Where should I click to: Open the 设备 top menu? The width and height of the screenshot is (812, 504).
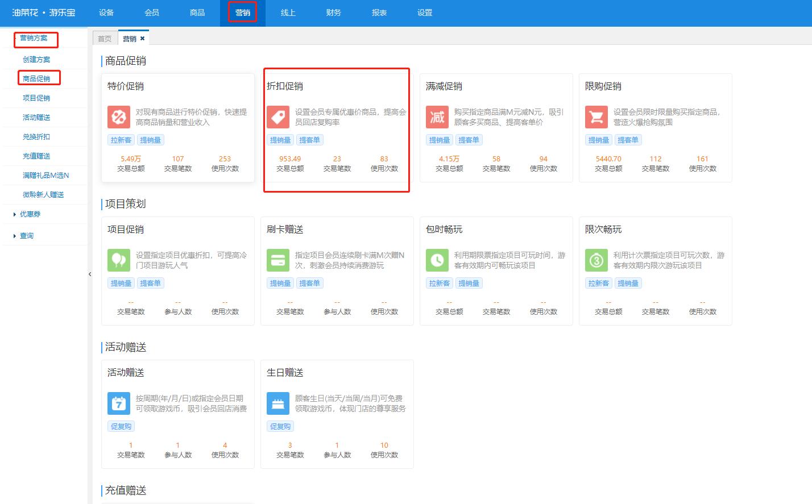point(106,13)
